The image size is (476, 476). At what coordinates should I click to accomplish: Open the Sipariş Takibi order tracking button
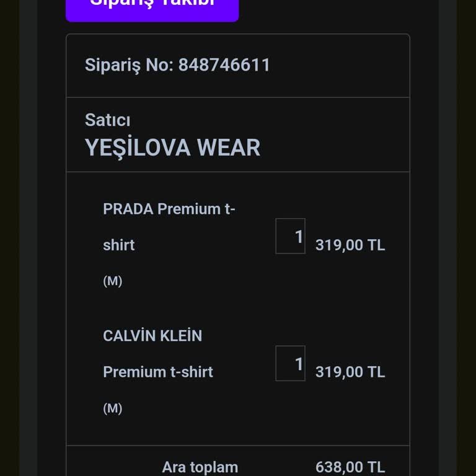[152, 6]
